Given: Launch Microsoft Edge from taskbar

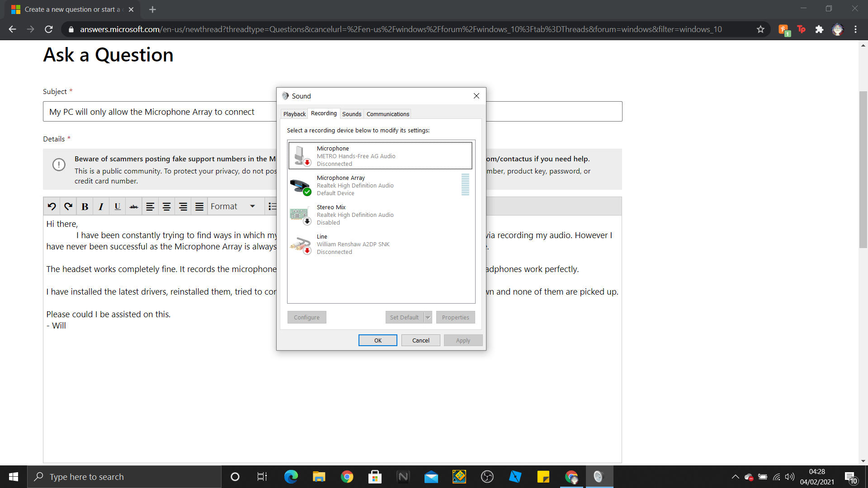Looking at the screenshot, I should point(291,477).
